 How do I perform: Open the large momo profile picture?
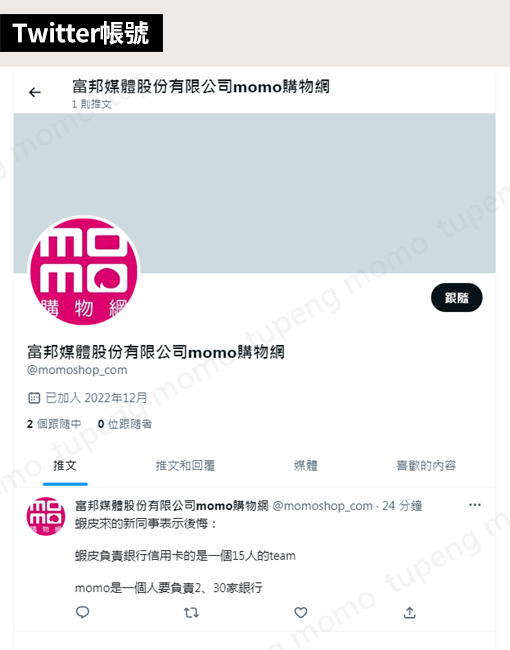pyautogui.click(x=84, y=271)
